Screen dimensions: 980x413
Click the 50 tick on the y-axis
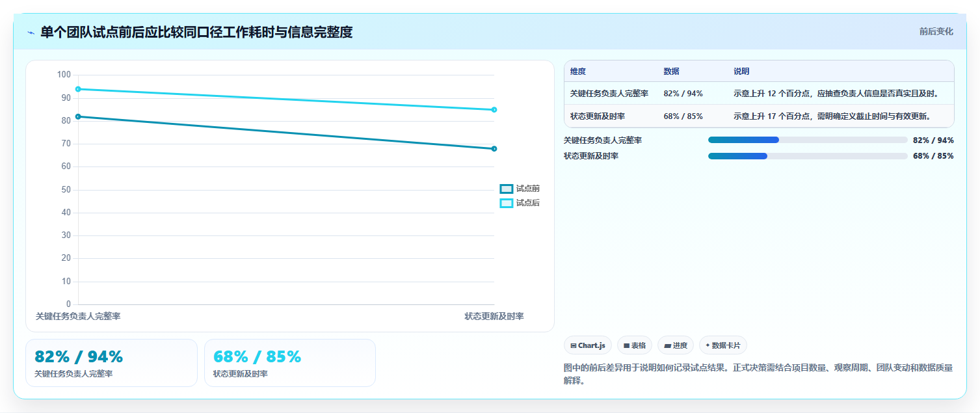[x=66, y=190]
